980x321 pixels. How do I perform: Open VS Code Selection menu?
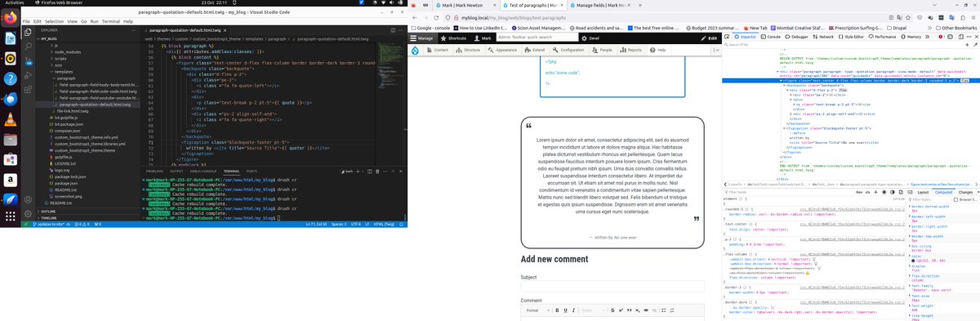pos(55,20)
